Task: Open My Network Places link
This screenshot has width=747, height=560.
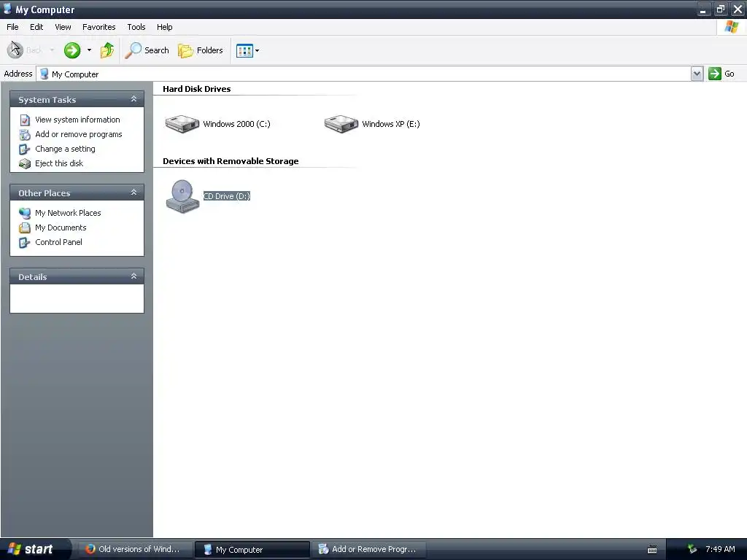Action: click(x=68, y=213)
